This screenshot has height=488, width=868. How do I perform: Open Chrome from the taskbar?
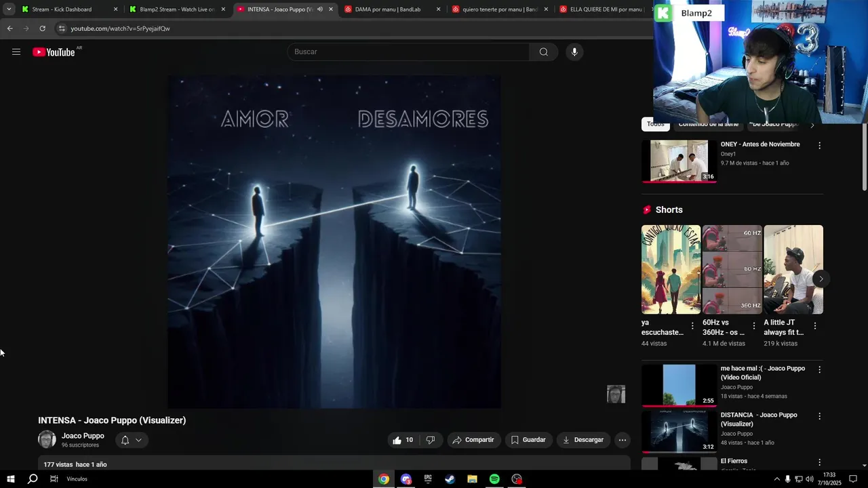(384, 479)
